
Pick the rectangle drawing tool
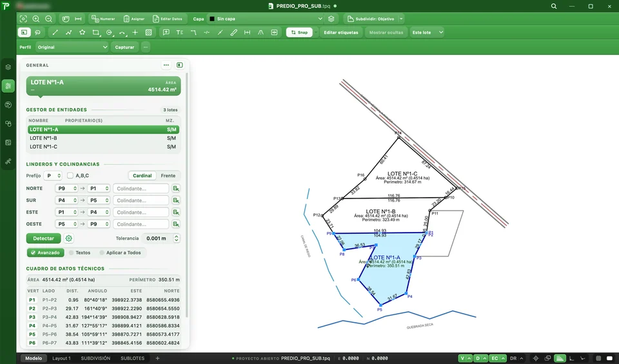tap(95, 32)
